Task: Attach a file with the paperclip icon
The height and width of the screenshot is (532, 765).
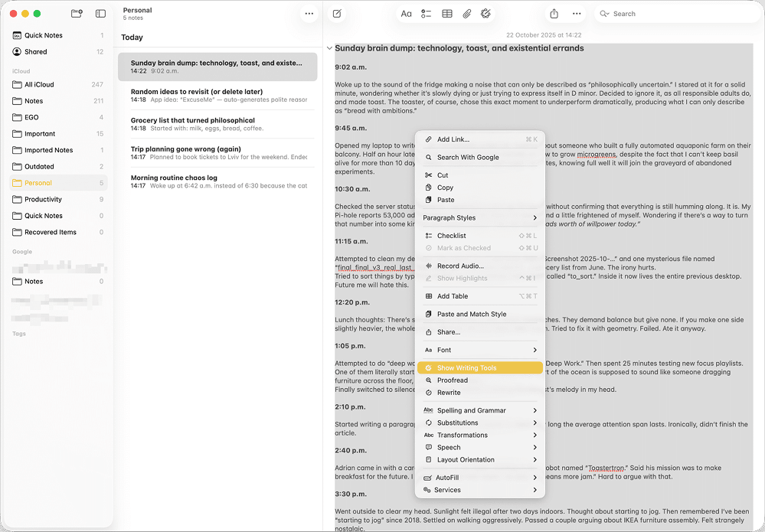Action: [x=467, y=13]
